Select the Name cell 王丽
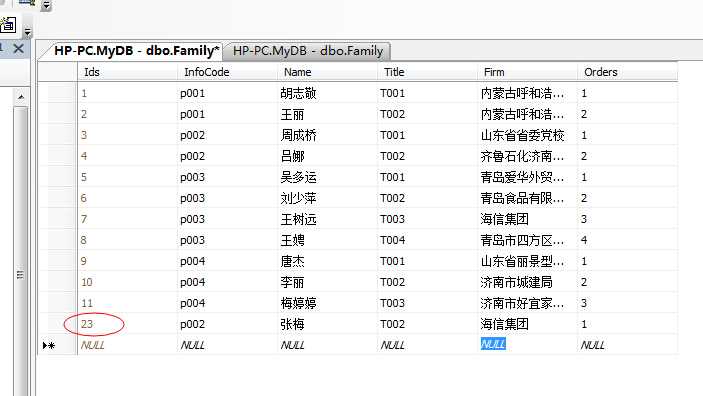The height and width of the screenshot is (396, 703). (327, 114)
